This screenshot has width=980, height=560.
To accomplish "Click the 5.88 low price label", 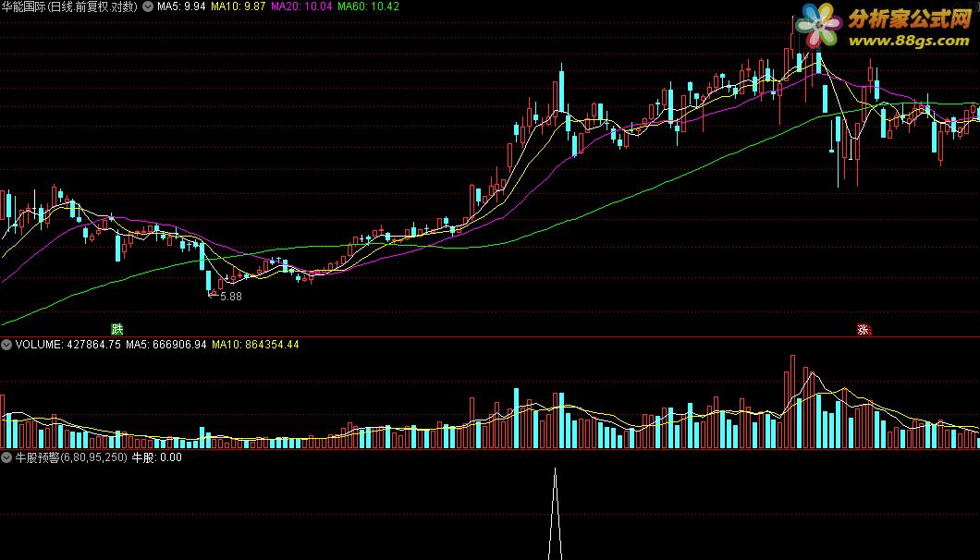I will pos(230,297).
